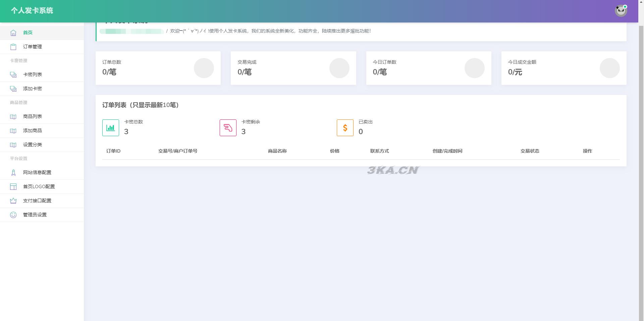Image resolution: width=644 pixels, height=321 pixels.
Task: Click the map icon beside 商品列表
Action: [13, 116]
